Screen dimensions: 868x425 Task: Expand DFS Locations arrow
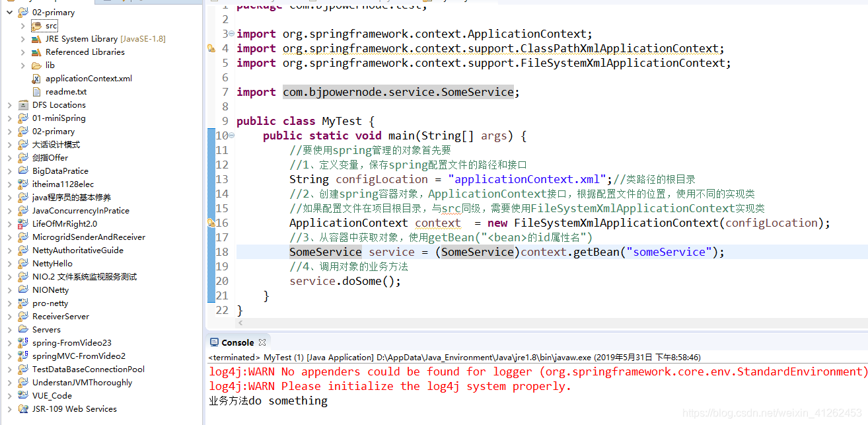9,105
